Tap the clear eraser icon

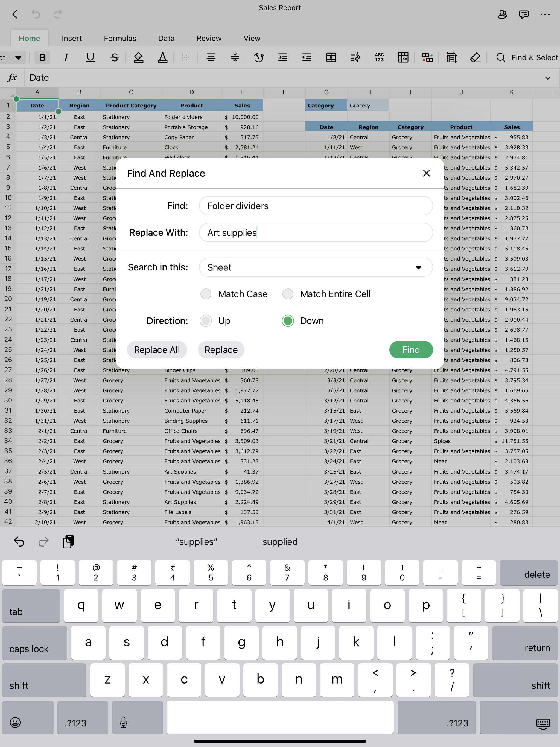pyautogui.click(x=475, y=57)
